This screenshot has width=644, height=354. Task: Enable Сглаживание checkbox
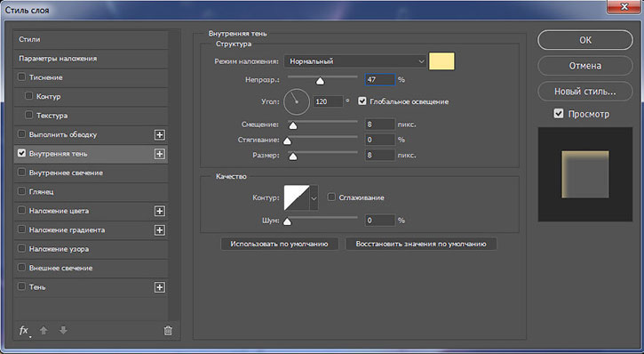pos(331,197)
